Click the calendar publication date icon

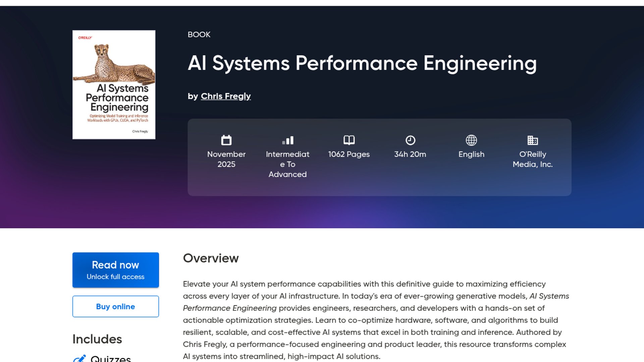click(226, 140)
